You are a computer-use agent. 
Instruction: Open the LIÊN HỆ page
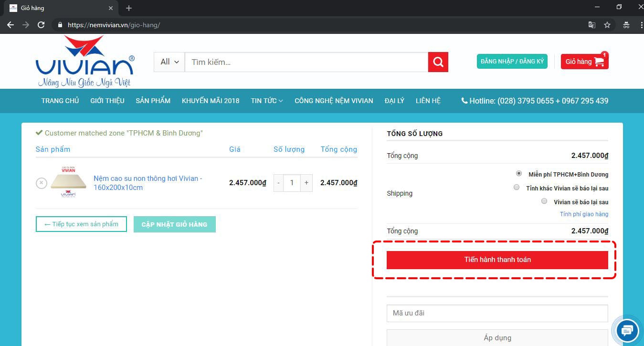pos(428,101)
